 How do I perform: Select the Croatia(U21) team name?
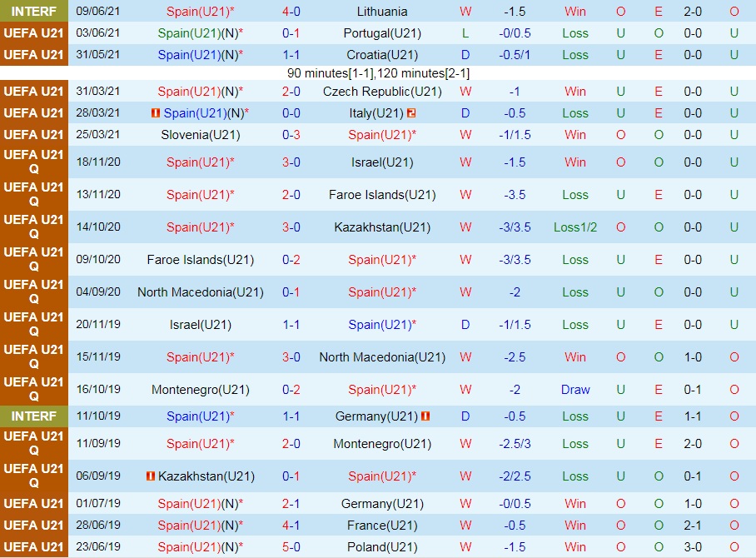point(382,55)
